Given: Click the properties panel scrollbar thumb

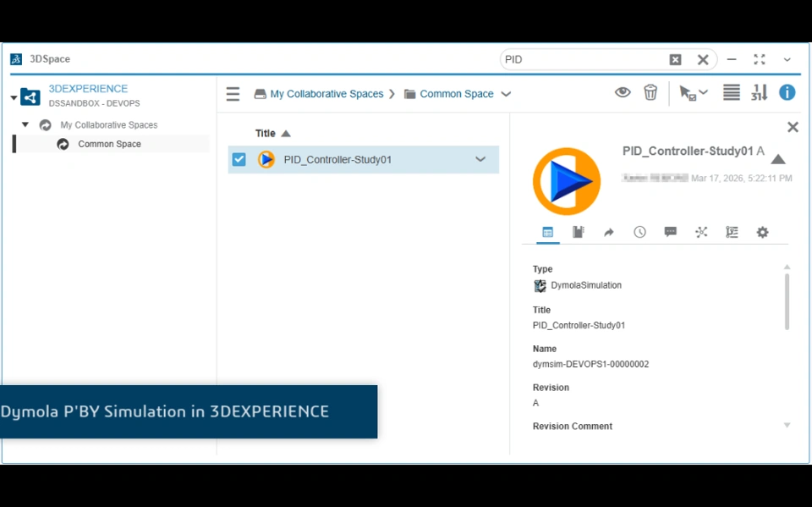Looking at the screenshot, I should [787, 301].
